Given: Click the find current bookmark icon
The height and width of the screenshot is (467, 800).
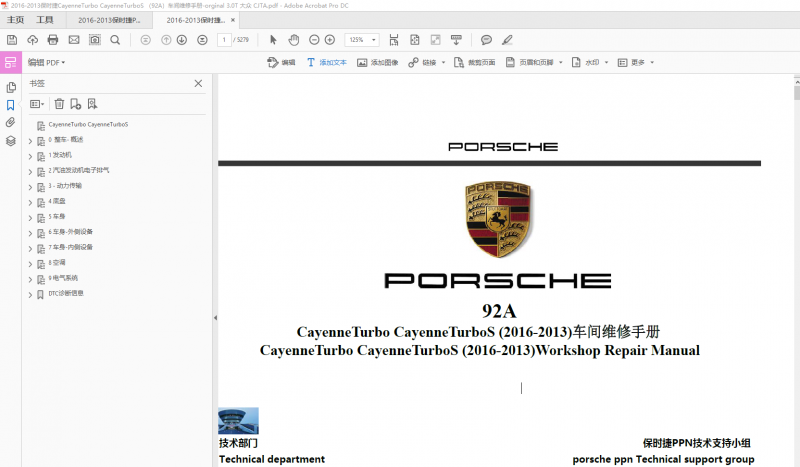Looking at the screenshot, I should 92,104.
